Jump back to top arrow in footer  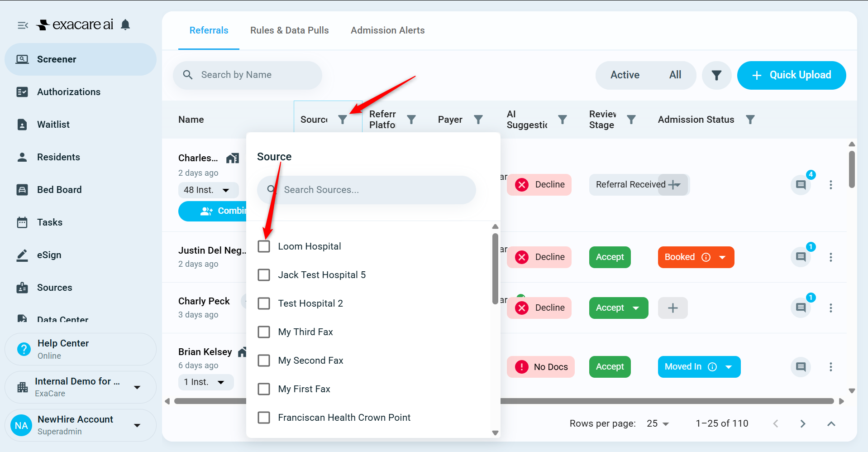point(831,424)
